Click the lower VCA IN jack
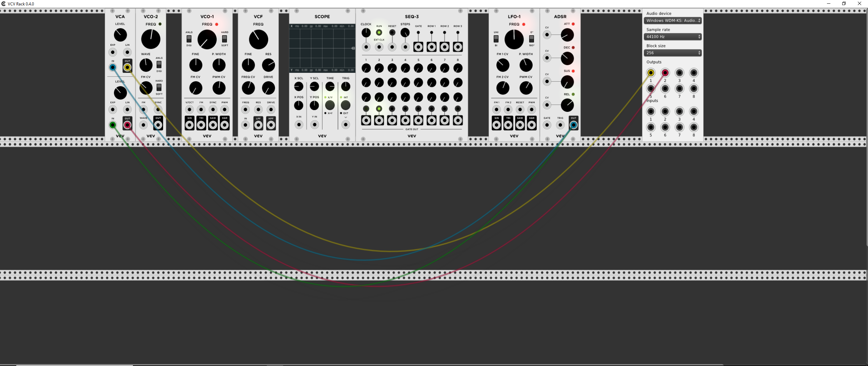868x366 pixels. click(x=113, y=125)
